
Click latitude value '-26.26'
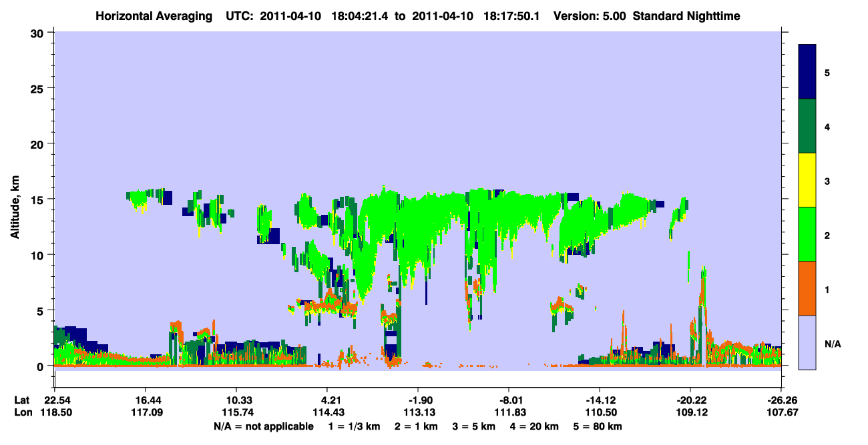point(781,400)
